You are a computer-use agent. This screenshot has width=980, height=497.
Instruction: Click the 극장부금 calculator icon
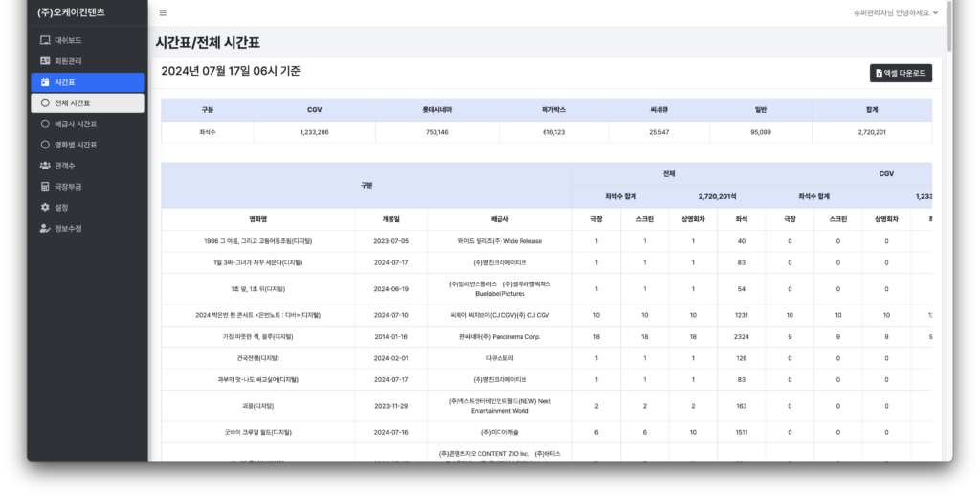tap(45, 186)
